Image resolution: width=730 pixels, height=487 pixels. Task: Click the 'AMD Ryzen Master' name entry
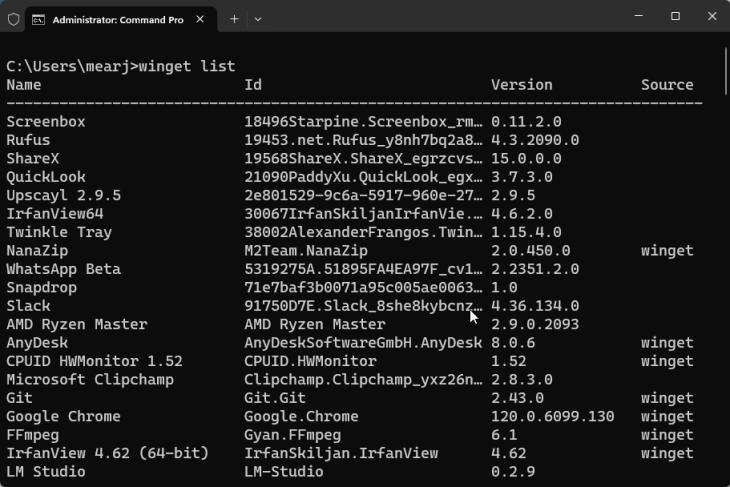point(77,324)
